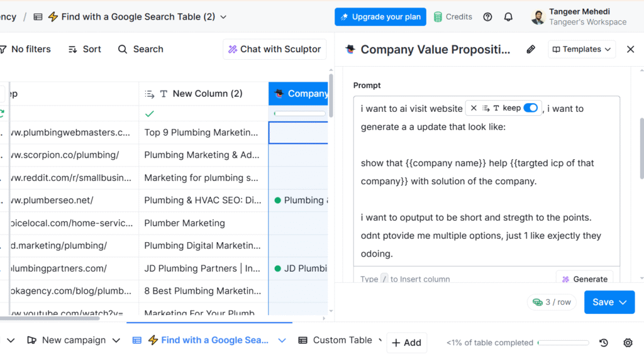
Task: Open Chat with Sculptor
Action: click(274, 49)
